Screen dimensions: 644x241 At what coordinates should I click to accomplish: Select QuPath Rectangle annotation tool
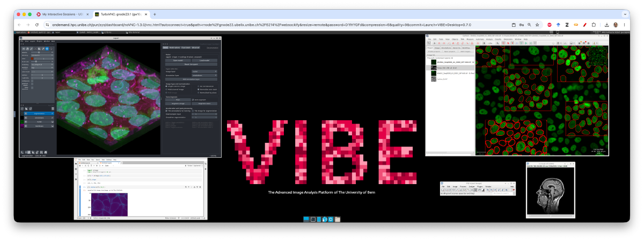point(439,43)
